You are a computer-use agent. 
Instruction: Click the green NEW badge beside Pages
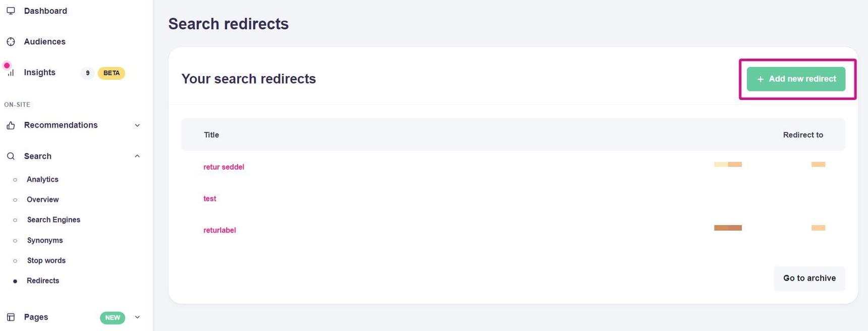[112, 318]
